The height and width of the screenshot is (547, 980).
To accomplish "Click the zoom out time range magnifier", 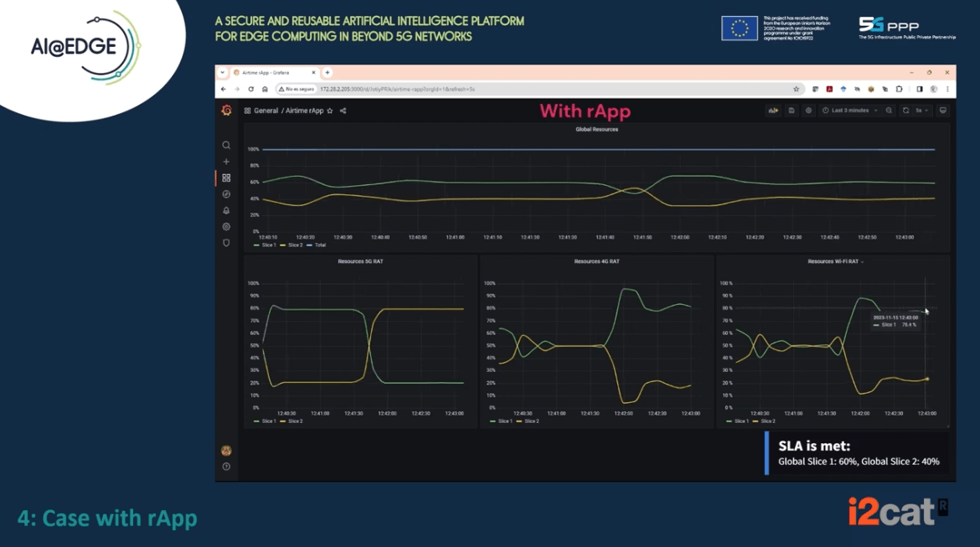I will pyautogui.click(x=889, y=111).
